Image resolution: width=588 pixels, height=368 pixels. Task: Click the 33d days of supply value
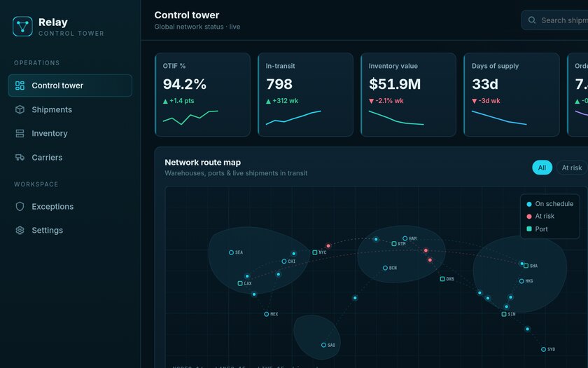tap(485, 84)
